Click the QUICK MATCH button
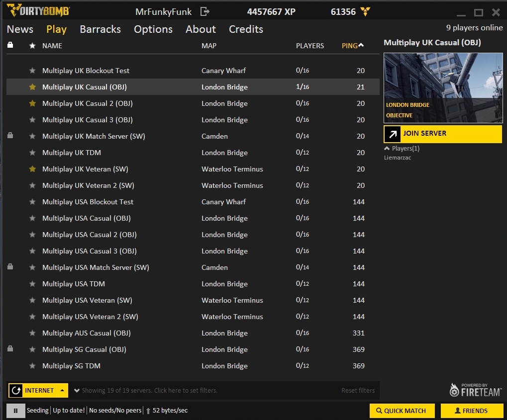Screen dimensions: 507x420 pos(402,411)
